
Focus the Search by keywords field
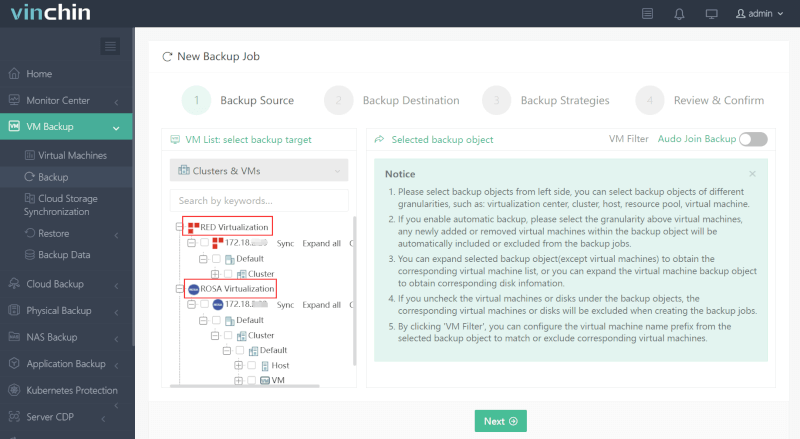click(x=259, y=201)
